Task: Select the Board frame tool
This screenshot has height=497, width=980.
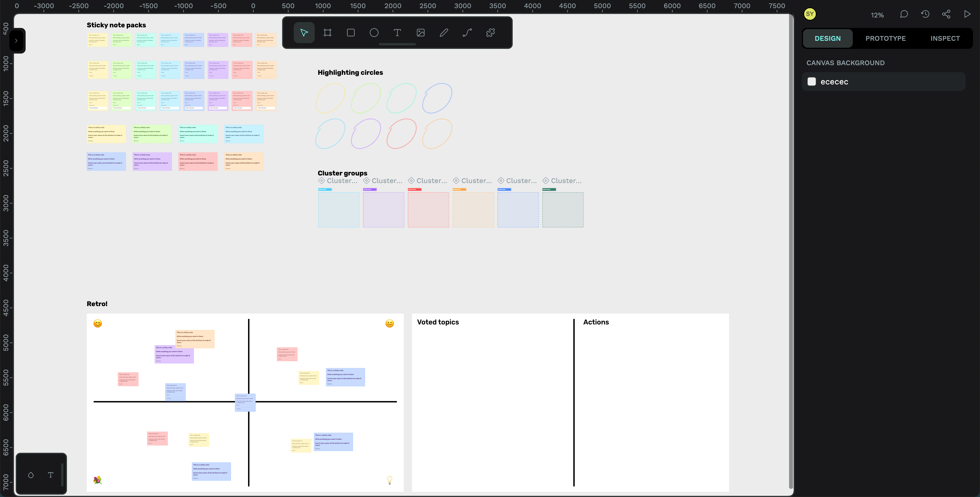Action: [327, 33]
